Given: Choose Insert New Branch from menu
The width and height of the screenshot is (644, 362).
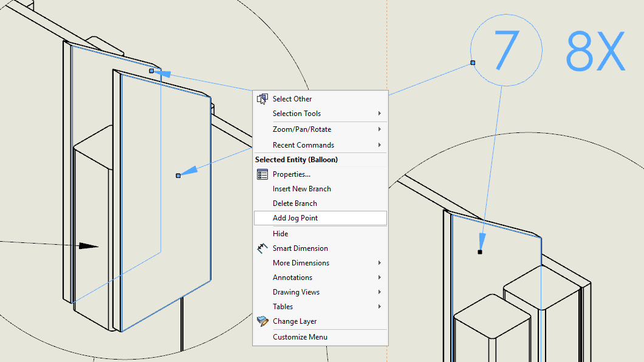Looking at the screenshot, I should pyautogui.click(x=301, y=189).
